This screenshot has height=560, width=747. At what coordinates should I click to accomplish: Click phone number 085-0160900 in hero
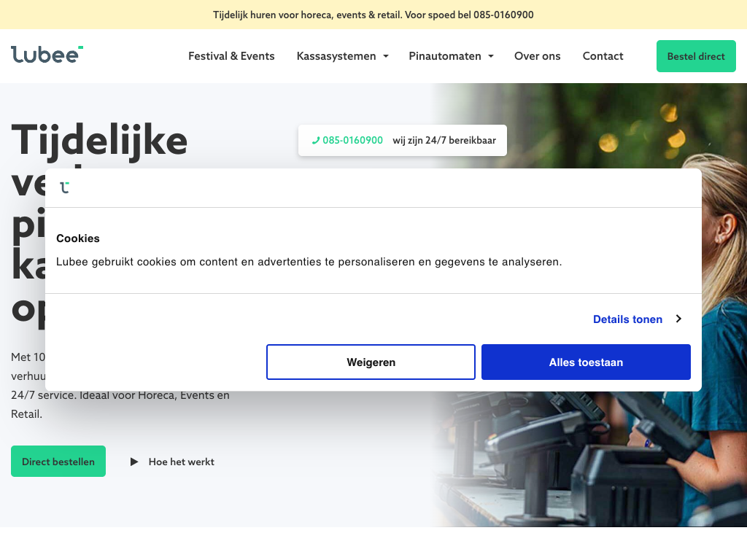[352, 141]
